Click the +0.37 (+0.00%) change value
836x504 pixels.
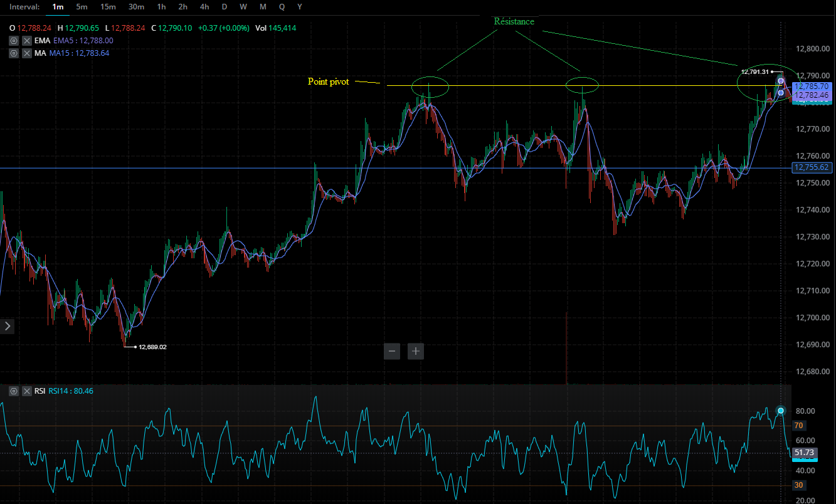pos(223,28)
